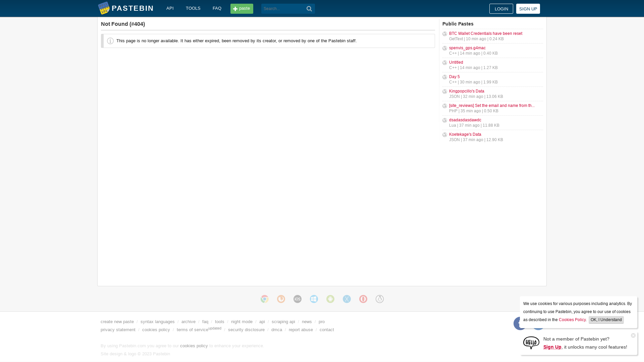Open the scraping api footer link
Image resolution: width=644 pixels, height=362 pixels.
(x=283, y=322)
